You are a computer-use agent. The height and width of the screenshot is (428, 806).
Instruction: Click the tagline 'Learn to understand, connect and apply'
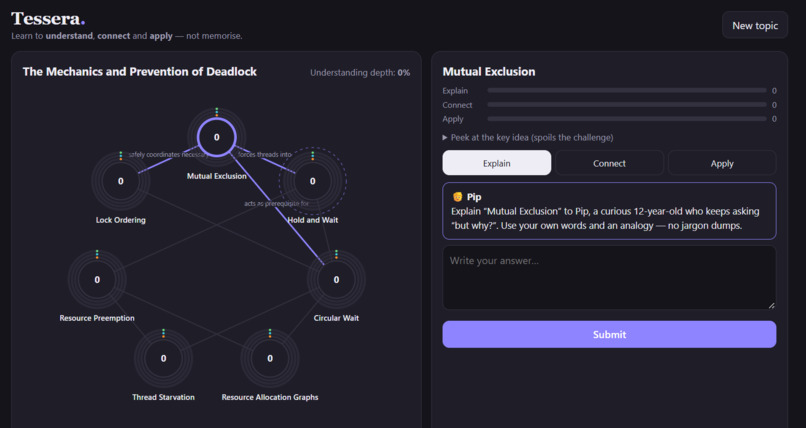point(126,36)
